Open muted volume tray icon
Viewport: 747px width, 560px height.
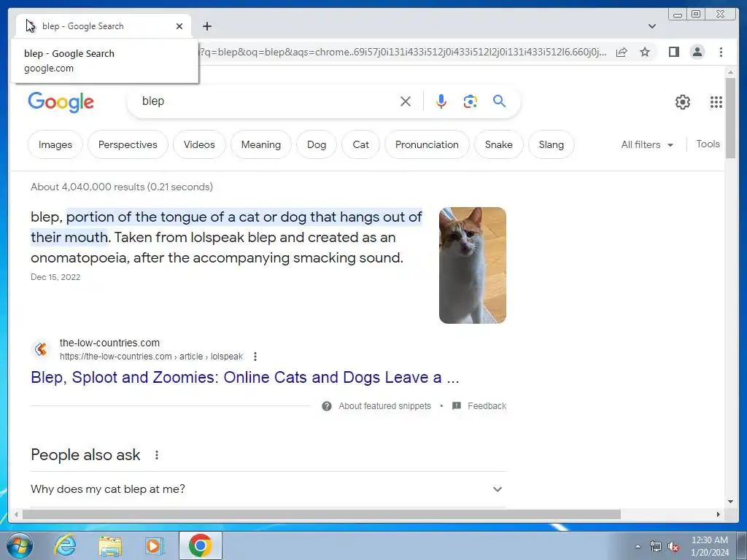click(x=673, y=546)
